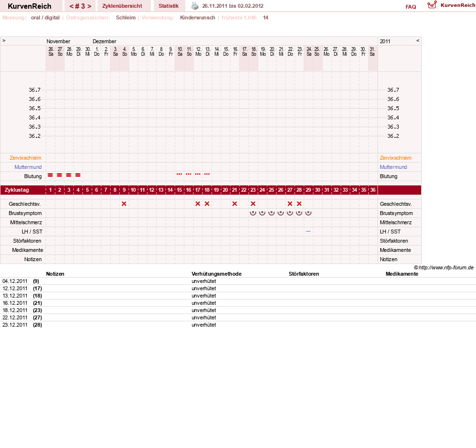This screenshot has width=476, height=448.
Task: Click the 04.12.2011 notes row
Action: (x=238, y=281)
